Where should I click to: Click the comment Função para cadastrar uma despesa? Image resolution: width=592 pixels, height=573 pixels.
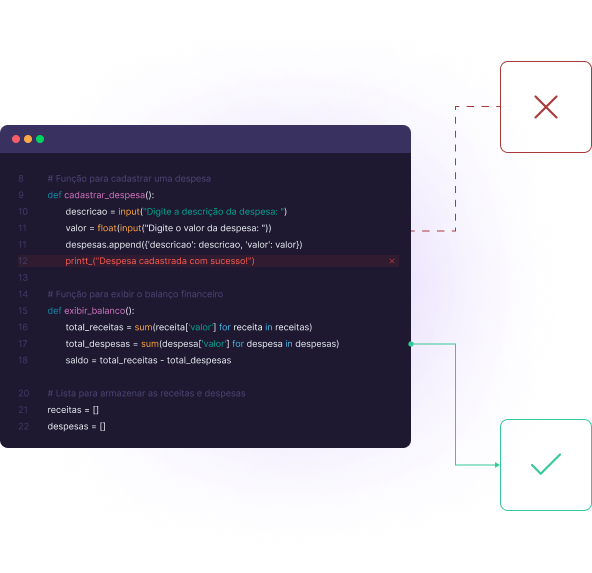[129, 179]
